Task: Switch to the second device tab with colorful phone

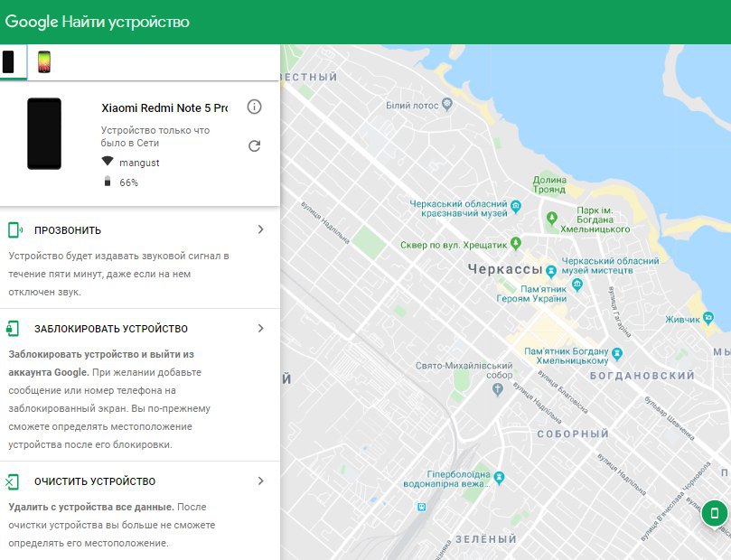Action: pyautogui.click(x=43, y=62)
